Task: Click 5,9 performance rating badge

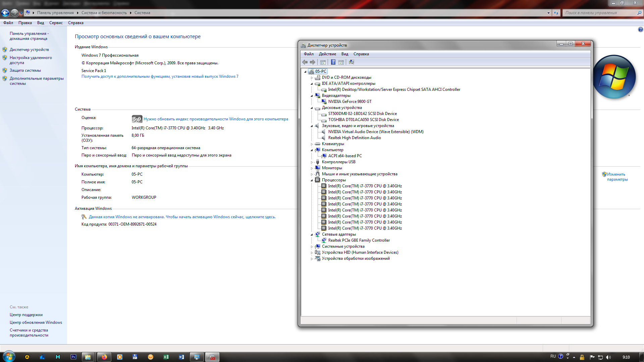Action: [137, 119]
